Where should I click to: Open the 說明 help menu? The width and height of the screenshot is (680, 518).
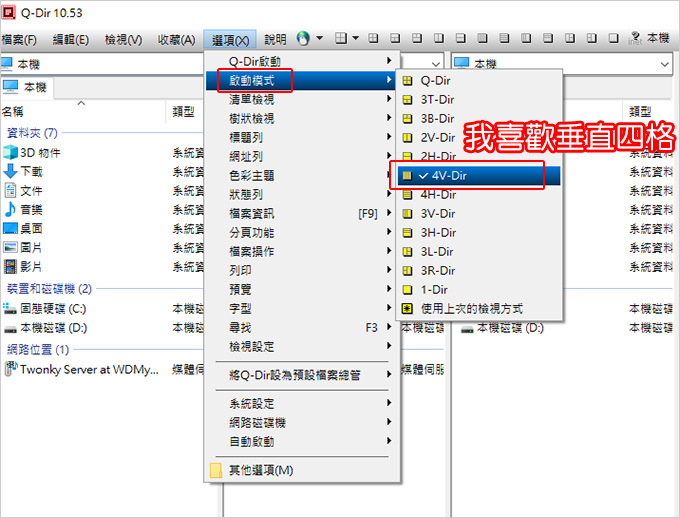(275, 40)
